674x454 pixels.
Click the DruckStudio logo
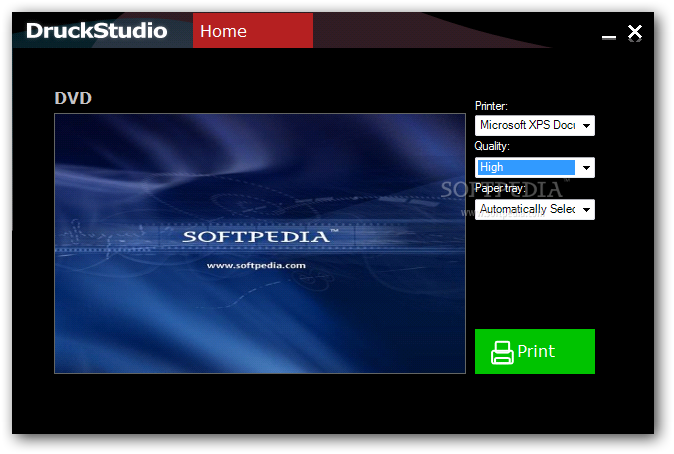point(96,31)
